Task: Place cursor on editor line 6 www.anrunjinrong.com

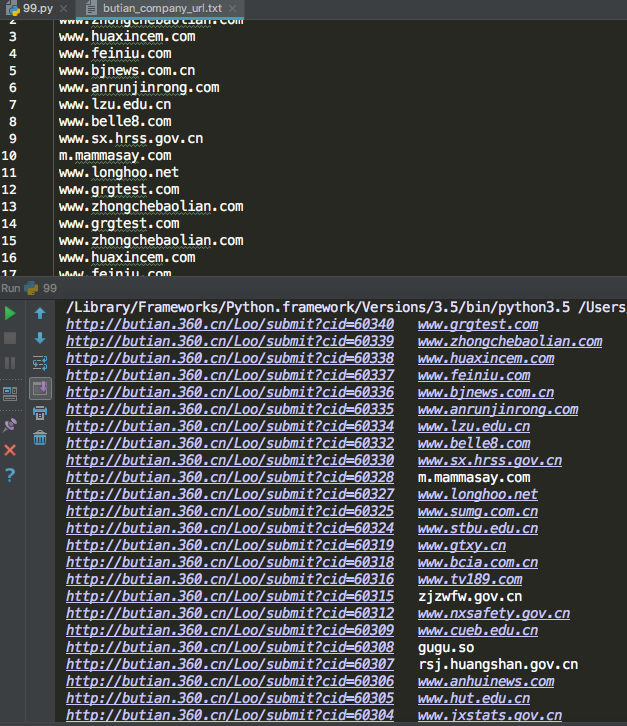Action: pos(139,88)
